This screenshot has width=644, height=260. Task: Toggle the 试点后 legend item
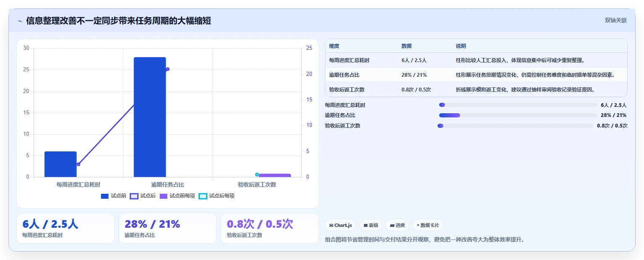pyautogui.click(x=143, y=196)
